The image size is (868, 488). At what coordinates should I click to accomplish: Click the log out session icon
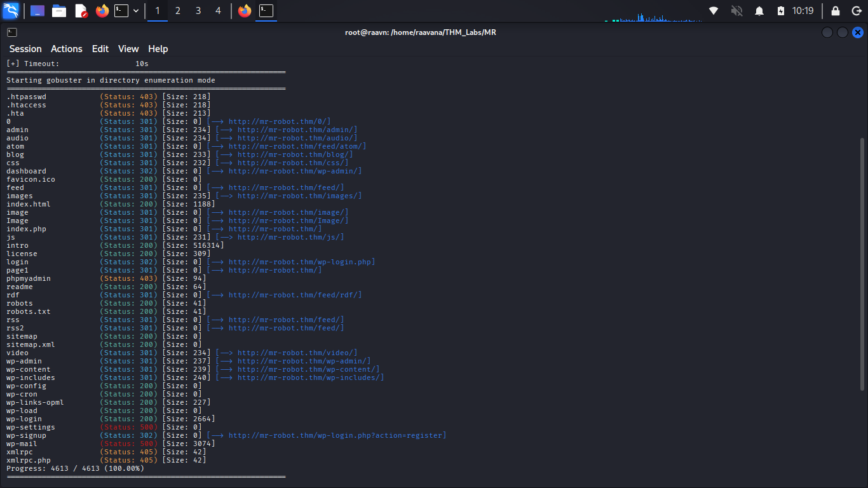click(856, 11)
